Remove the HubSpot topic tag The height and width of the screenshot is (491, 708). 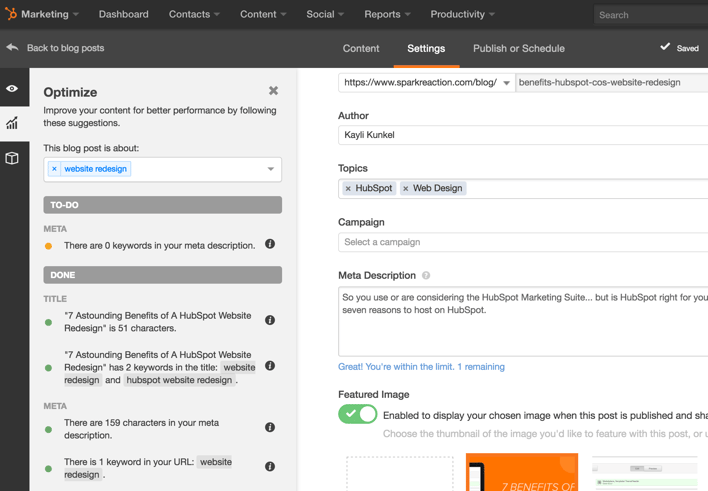click(348, 188)
